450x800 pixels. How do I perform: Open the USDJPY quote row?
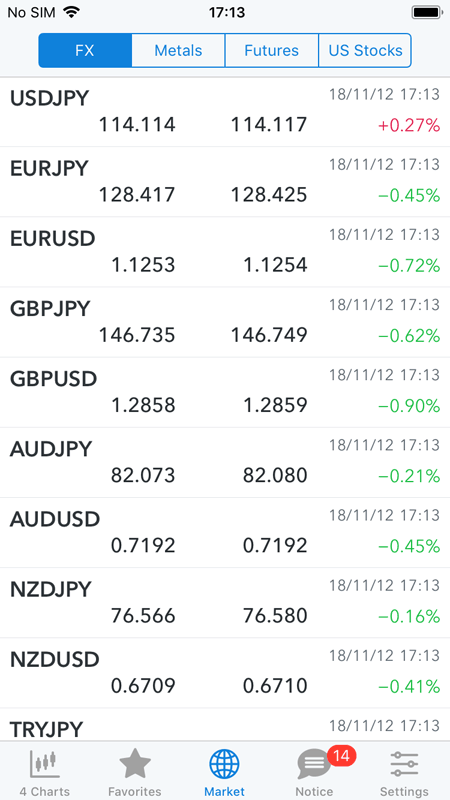click(225, 112)
